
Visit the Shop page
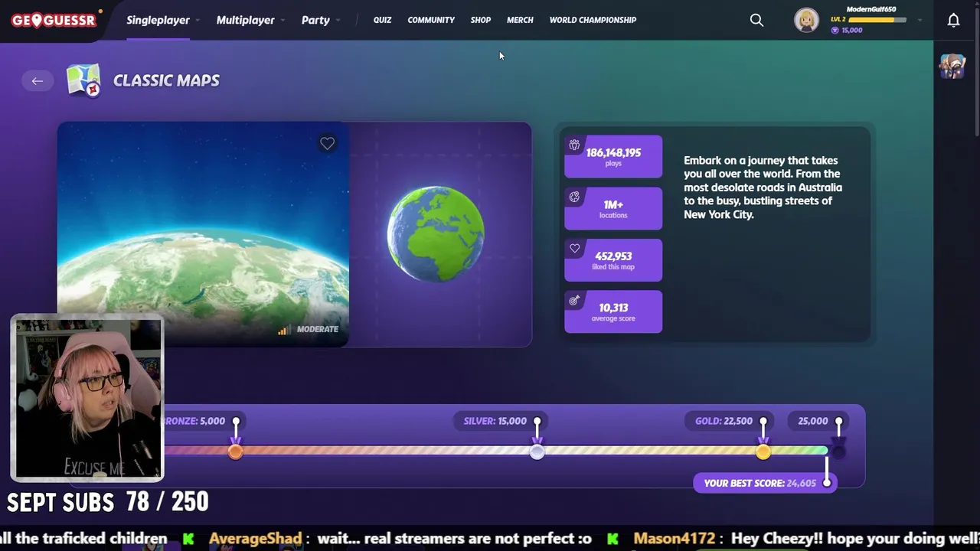(481, 20)
